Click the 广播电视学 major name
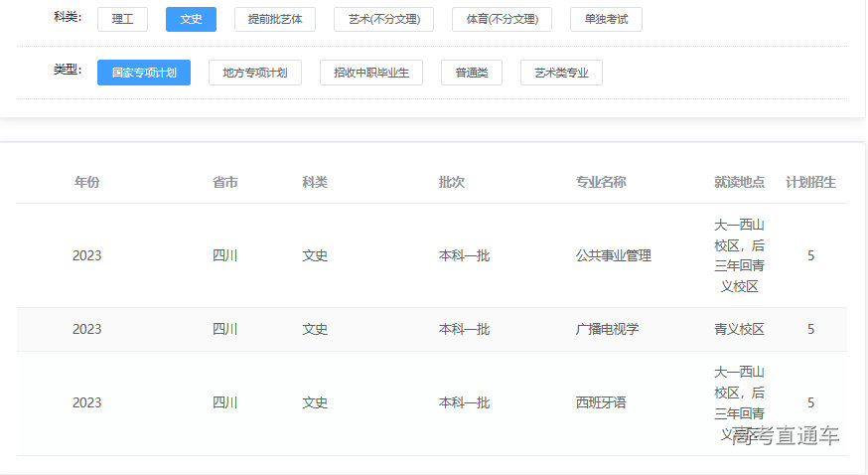 tap(607, 329)
